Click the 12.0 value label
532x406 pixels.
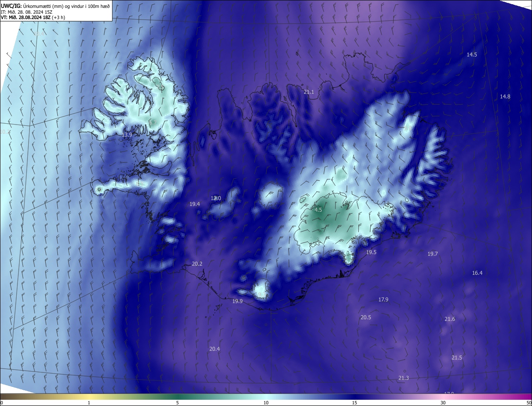pyautogui.click(x=216, y=198)
